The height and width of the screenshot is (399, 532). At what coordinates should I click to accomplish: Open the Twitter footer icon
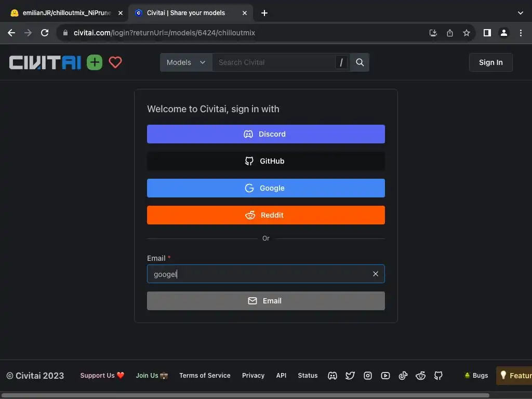coord(350,376)
